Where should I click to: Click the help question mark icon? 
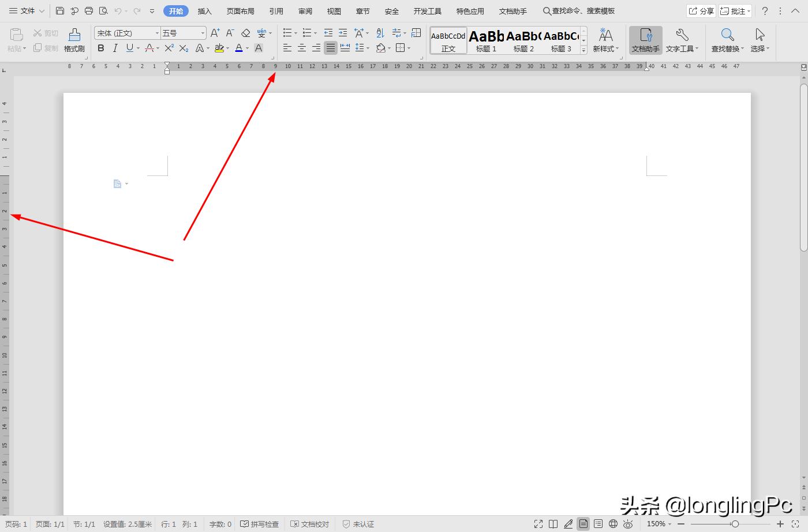pos(765,11)
